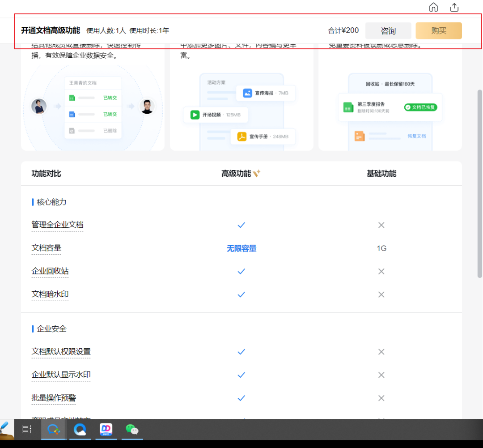This screenshot has height=448, width=483.
Task: Click the cross in 管理全企业文档 row
Action: 381,225
